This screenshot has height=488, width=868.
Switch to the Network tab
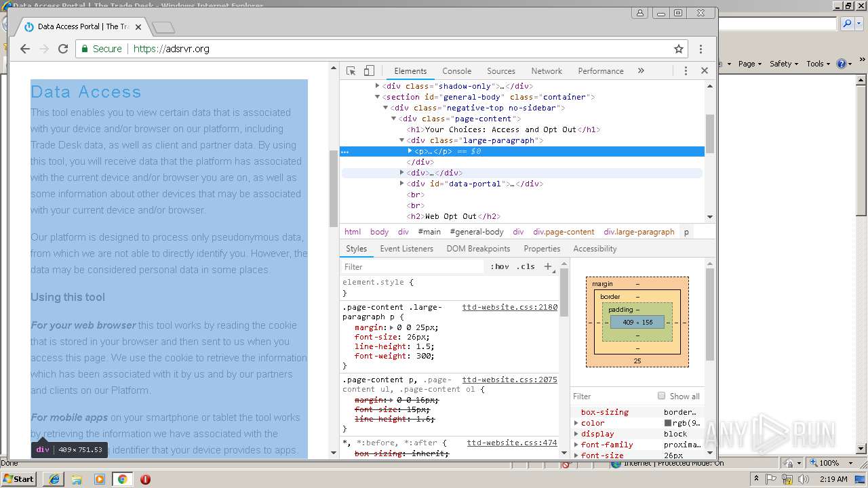click(547, 70)
